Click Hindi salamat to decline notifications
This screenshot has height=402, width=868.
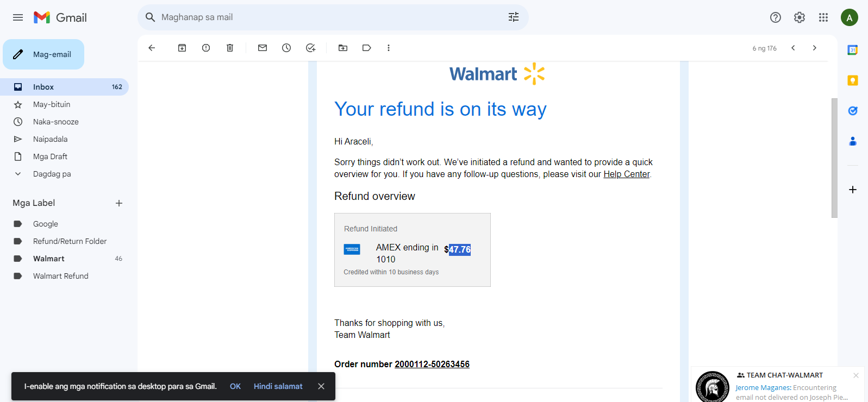[x=278, y=386]
